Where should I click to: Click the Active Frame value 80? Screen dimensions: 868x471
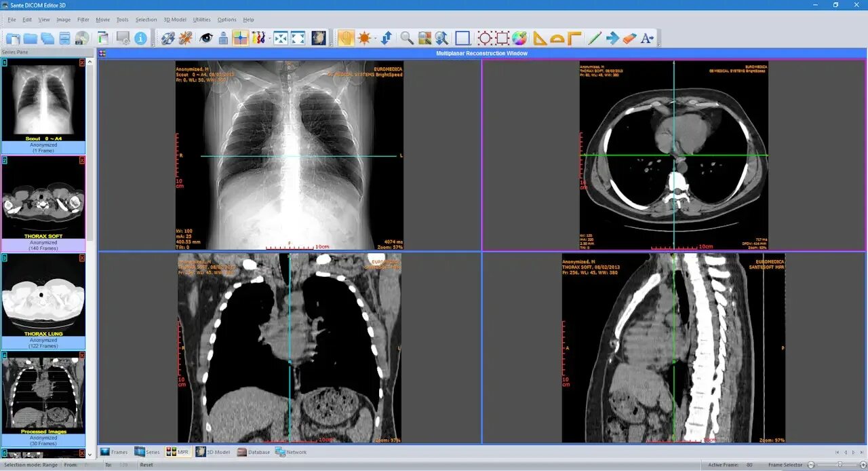(x=749, y=465)
